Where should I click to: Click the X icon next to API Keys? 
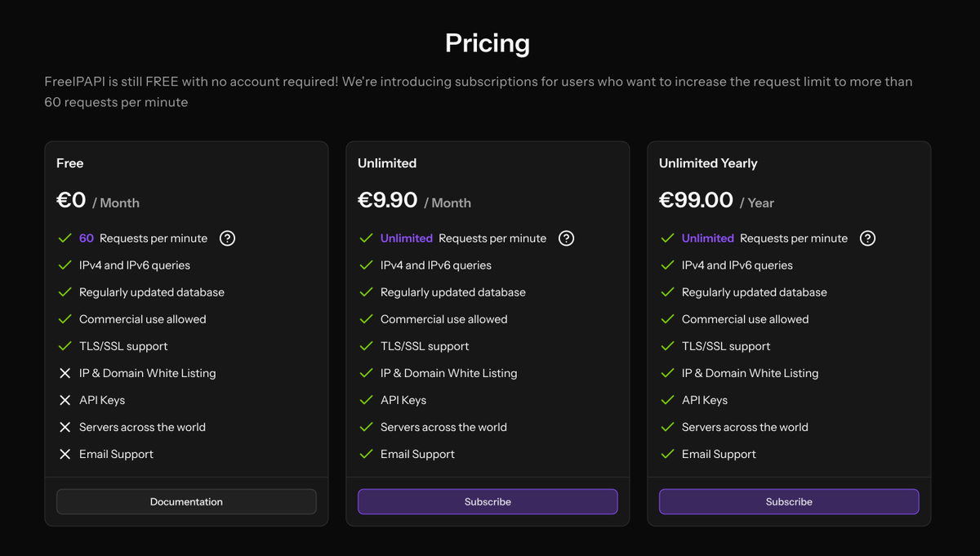coord(65,400)
